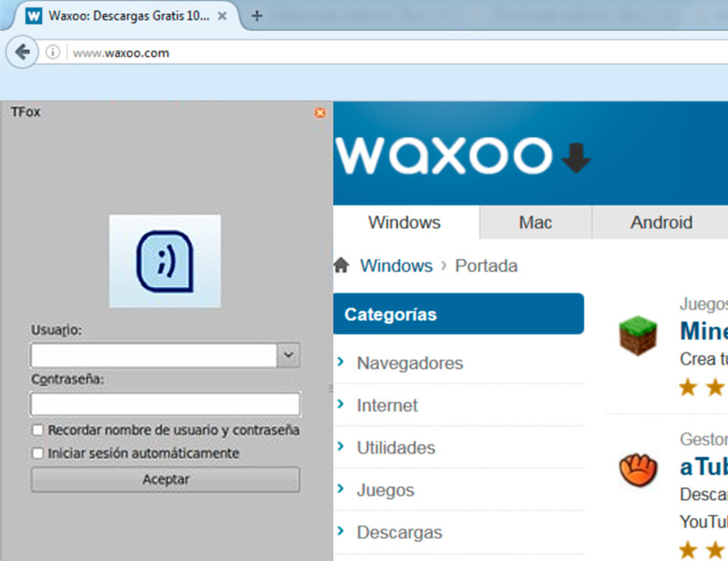Click the first star under Minecraft
Image resolution: width=728 pixels, height=561 pixels.
tap(688, 387)
